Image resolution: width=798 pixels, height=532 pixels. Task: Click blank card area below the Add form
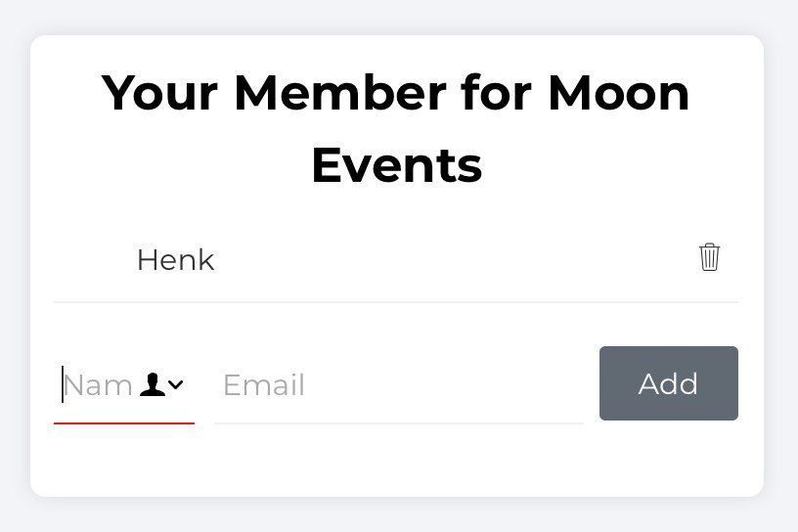tap(396, 465)
